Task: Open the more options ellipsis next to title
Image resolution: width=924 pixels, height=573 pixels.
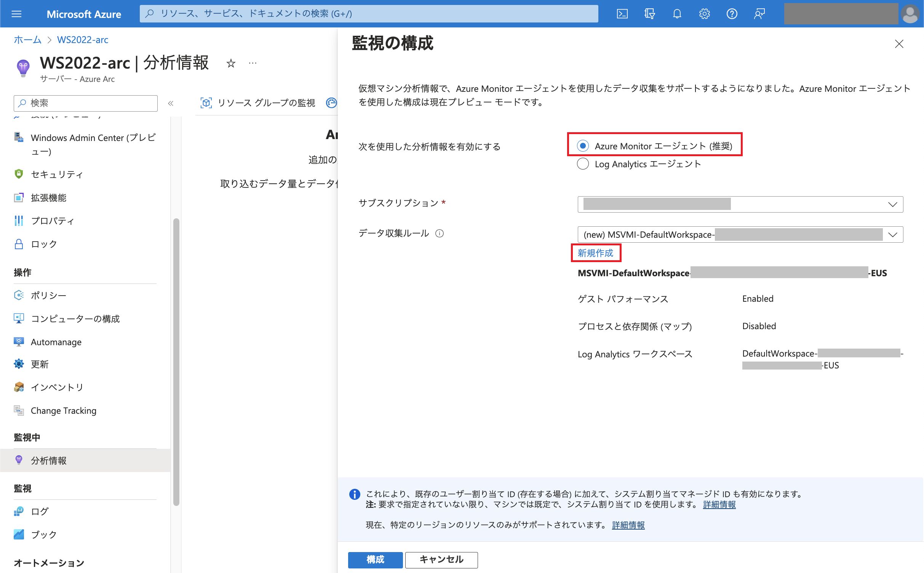Action: (x=253, y=63)
